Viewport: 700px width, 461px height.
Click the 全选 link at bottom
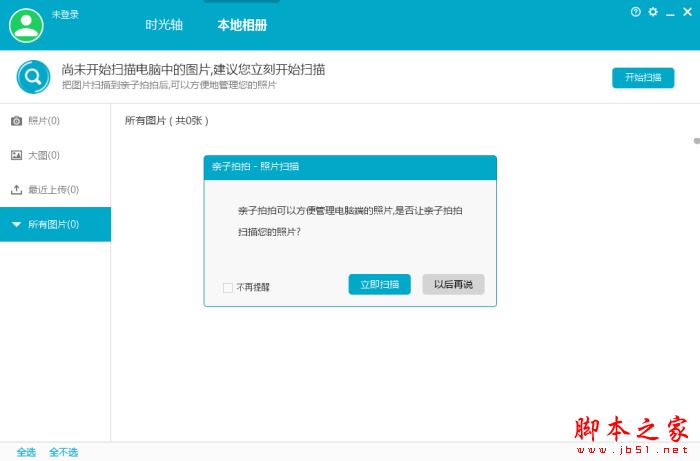(26, 452)
